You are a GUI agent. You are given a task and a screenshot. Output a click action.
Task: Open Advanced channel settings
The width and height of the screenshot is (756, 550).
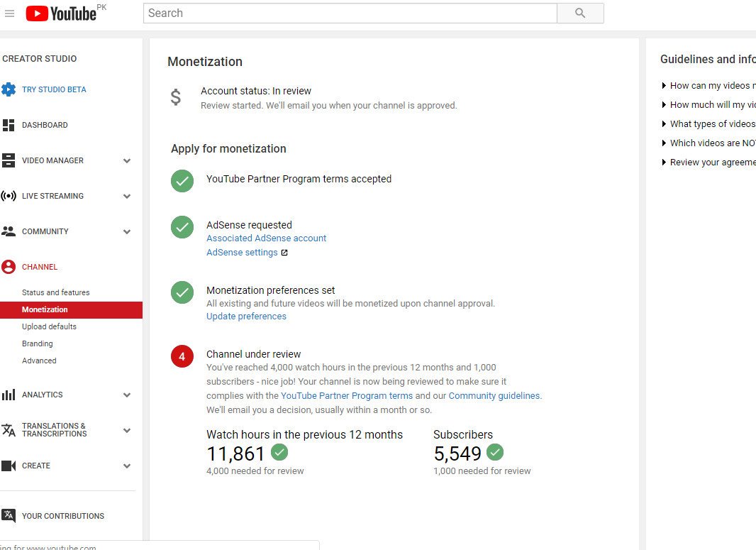pyautogui.click(x=39, y=361)
